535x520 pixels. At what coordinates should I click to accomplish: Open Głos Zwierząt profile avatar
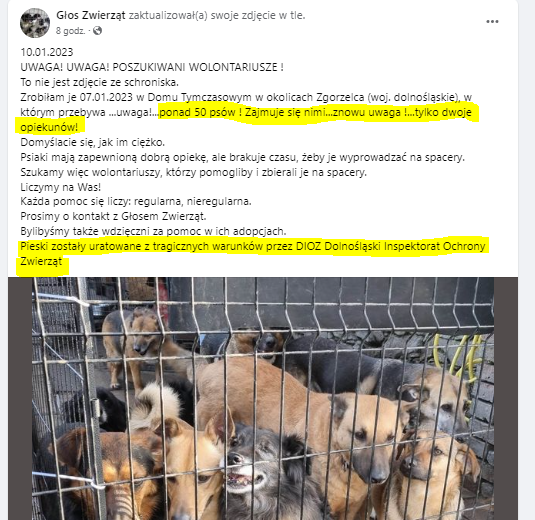35,23
